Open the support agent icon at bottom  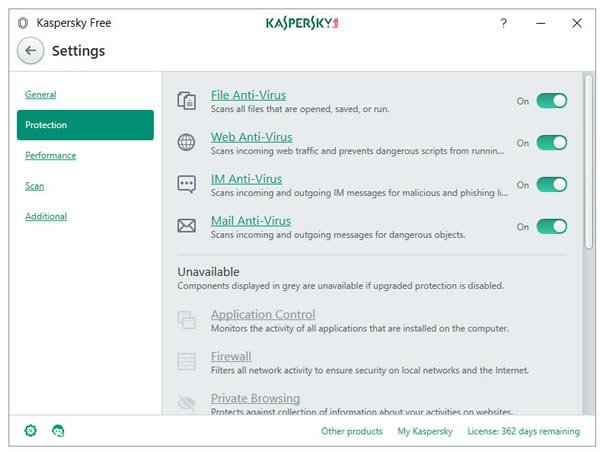click(x=58, y=431)
